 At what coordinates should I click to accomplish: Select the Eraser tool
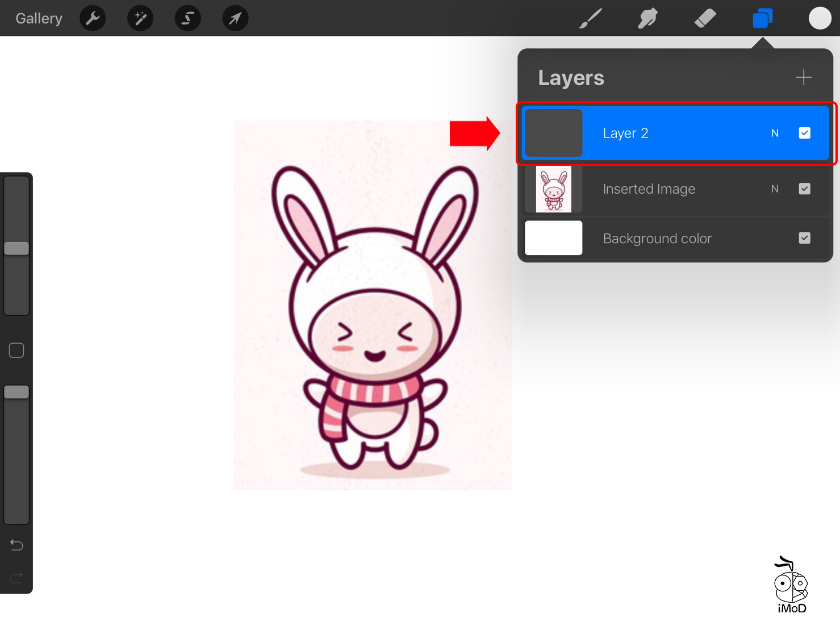click(x=705, y=19)
